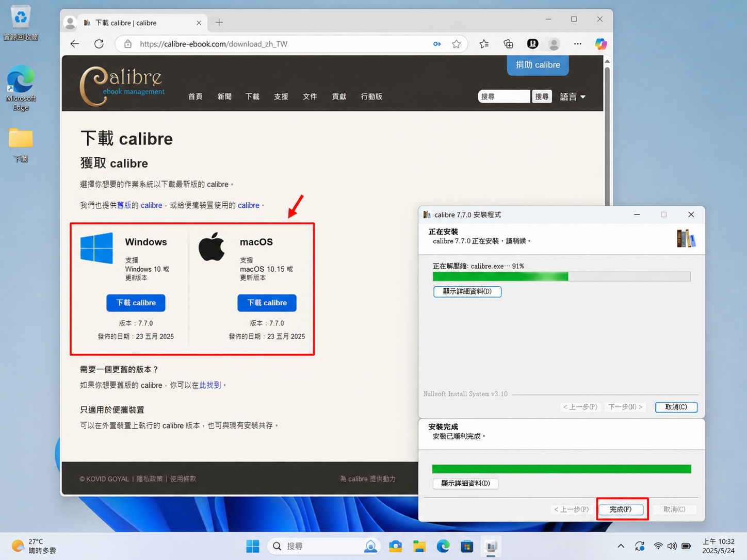747x560 pixels.
Task: Click 下載 calibre button under Windows
Action: pyautogui.click(x=136, y=303)
